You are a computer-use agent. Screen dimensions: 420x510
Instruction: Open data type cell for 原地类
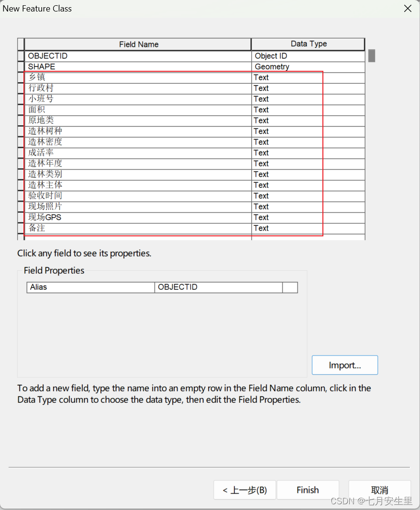(x=308, y=121)
